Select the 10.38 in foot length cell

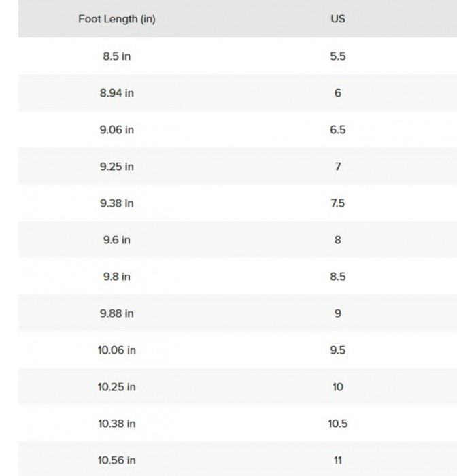[x=117, y=424]
